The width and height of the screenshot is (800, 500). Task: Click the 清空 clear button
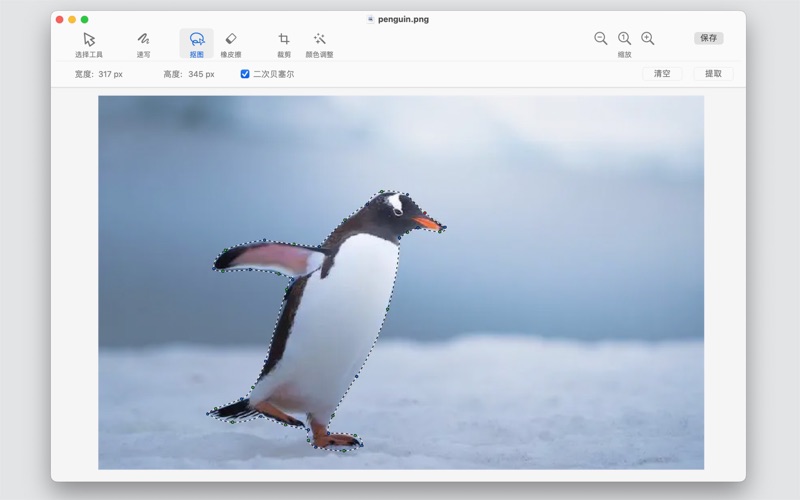pos(662,74)
